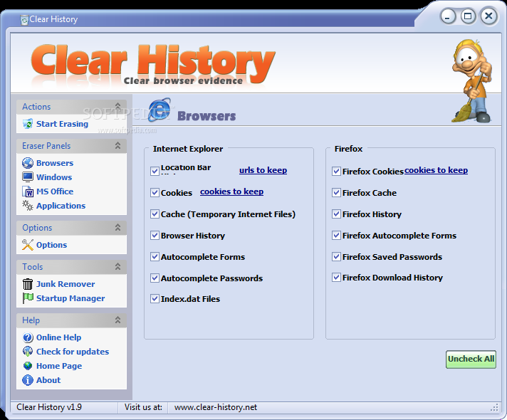Uncheck Autocomplete Passwords checkbox
The height and width of the screenshot is (420, 507).
(155, 278)
